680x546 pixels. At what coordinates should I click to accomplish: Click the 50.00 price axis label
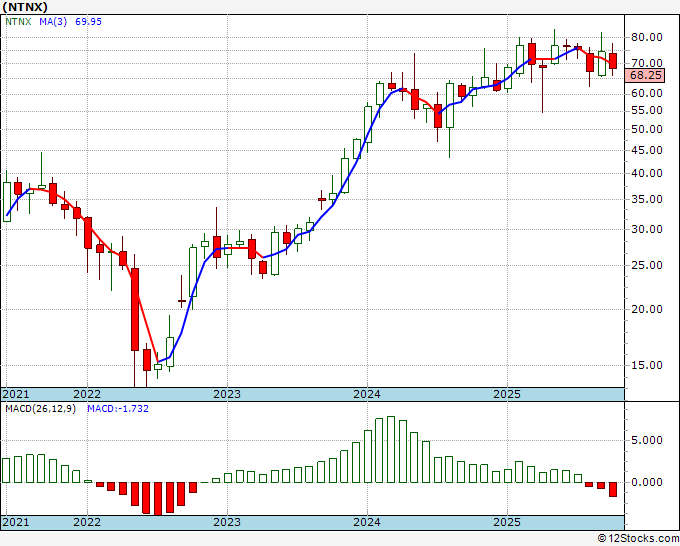point(647,130)
